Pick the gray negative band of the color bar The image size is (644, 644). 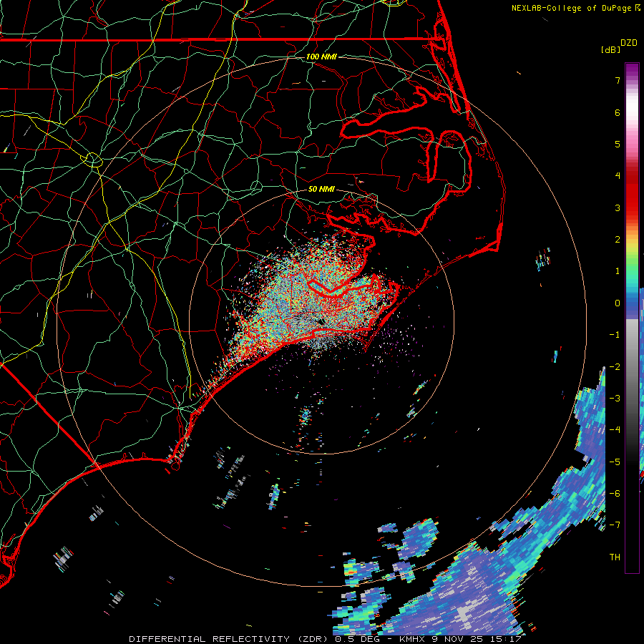[632, 370]
